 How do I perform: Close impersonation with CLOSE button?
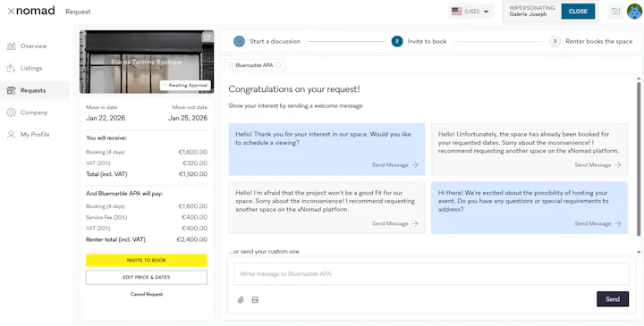point(578,12)
